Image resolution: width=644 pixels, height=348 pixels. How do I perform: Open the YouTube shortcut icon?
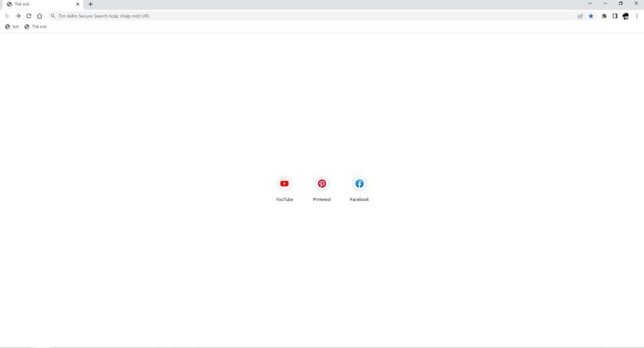pyautogui.click(x=284, y=183)
